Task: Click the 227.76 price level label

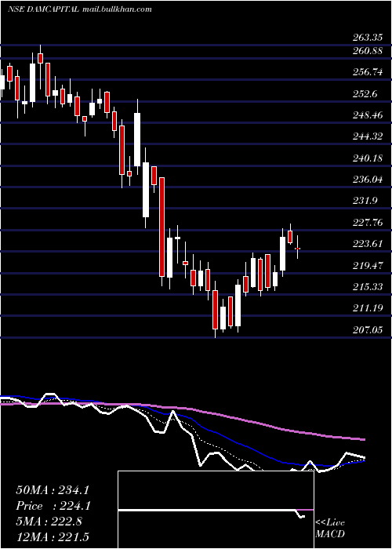Action: 367,223
